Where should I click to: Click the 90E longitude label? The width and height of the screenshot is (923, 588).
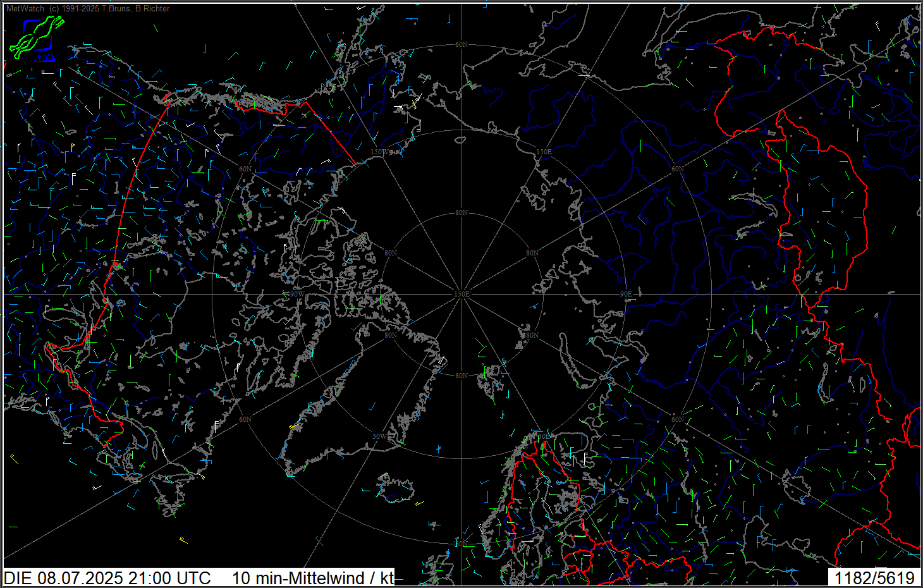pyautogui.click(x=626, y=294)
